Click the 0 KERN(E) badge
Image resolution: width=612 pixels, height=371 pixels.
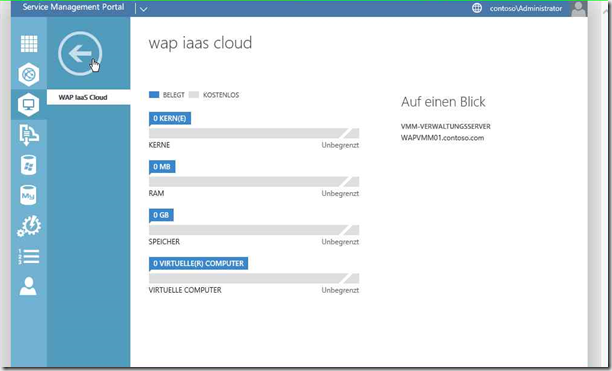[170, 118]
